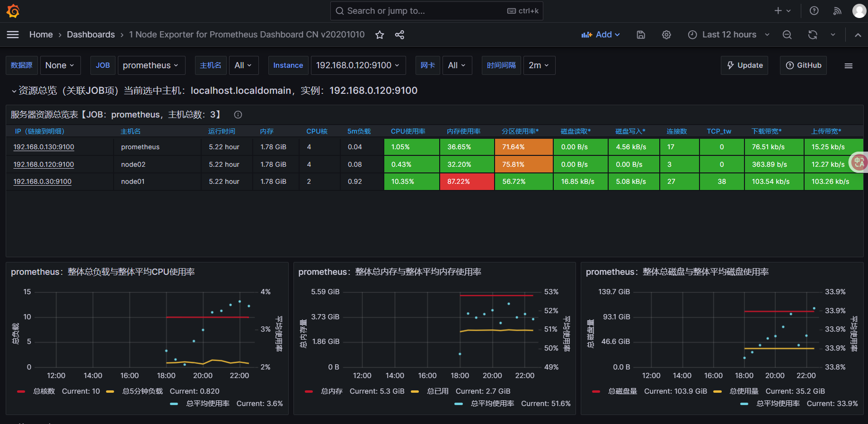Sort table by 5m负载 column
The image size is (868, 424).
point(359,131)
